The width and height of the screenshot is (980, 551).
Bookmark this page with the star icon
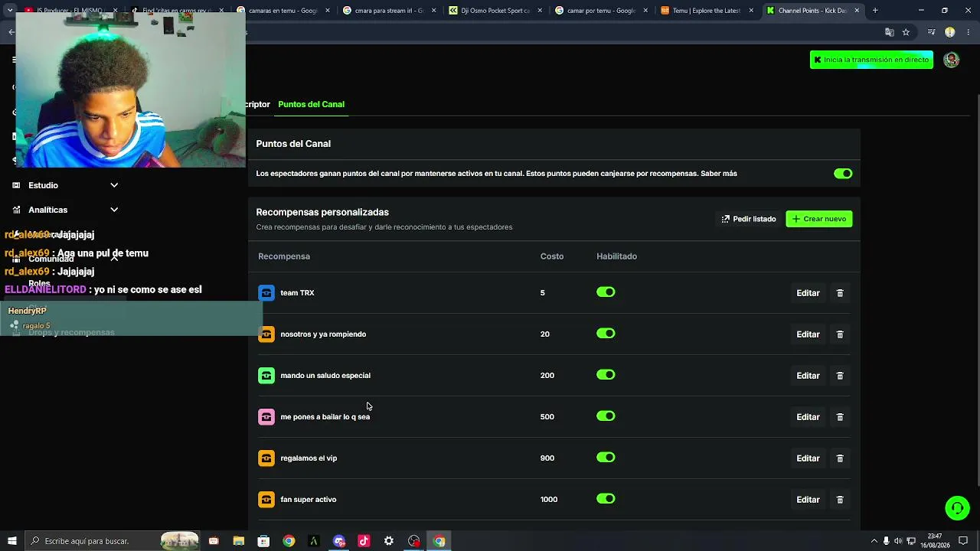coord(906,32)
